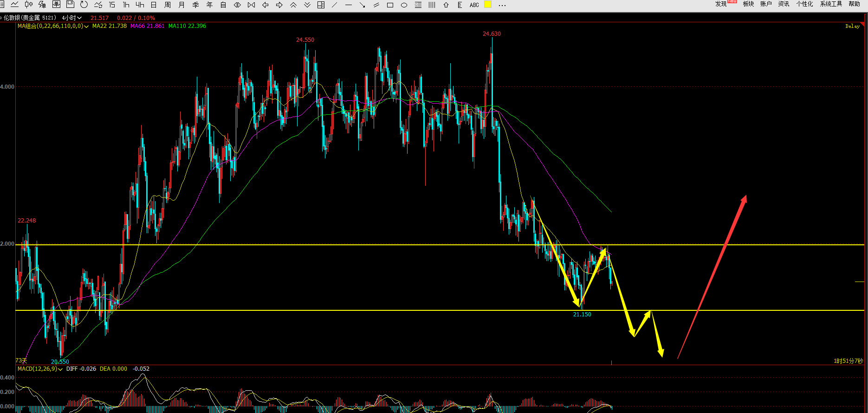Click the yellow color swatch
868x413 pixels.
488,5
